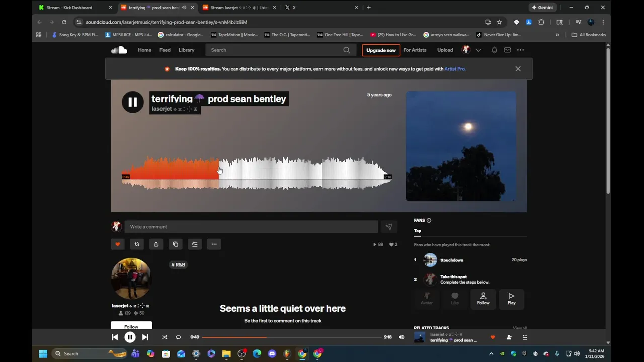644x362 pixels.
Task: Open the messages envelope icon
Action: coord(507,50)
